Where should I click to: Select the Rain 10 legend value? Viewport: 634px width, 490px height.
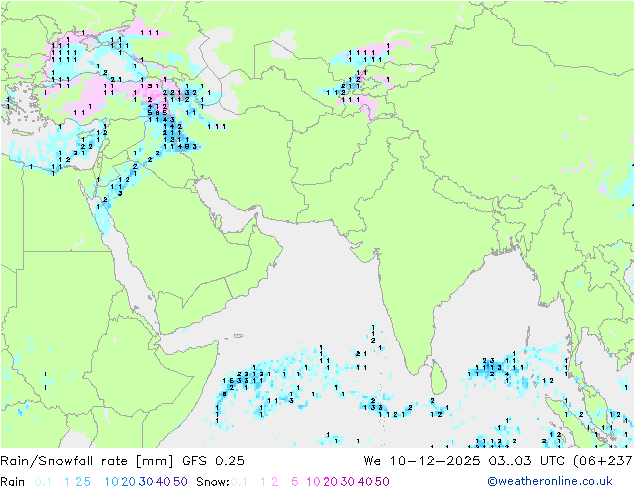112,482
